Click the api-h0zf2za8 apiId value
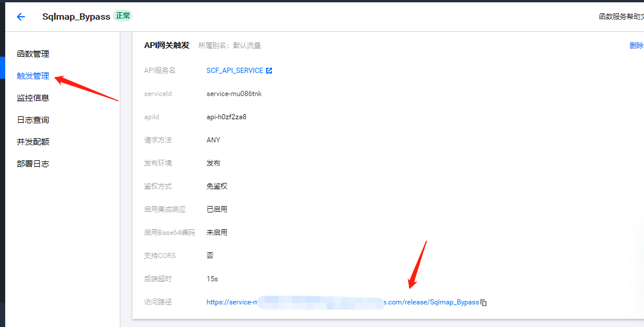Screen dimensions: 644x327 click(226, 117)
